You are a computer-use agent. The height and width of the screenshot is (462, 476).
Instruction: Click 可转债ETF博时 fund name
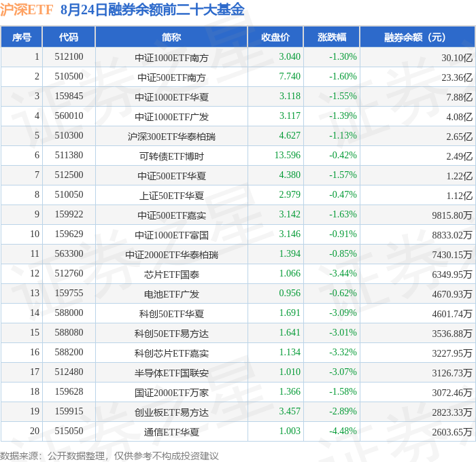pyautogui.click(x=171, y=156)
